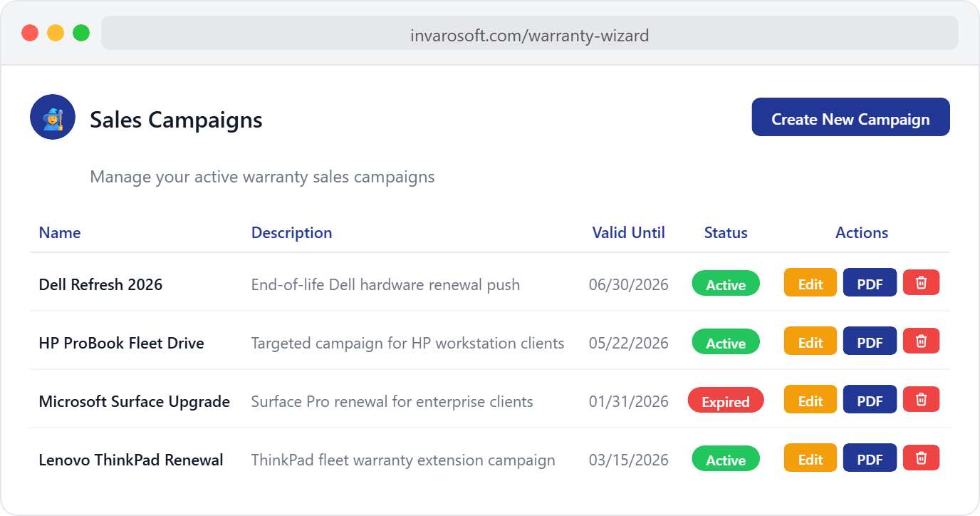Click 'Surface Pro renewal for enterprise clients'
This screenshot has width=980, height=516.
pyautogui.click(x=392, y=401)
